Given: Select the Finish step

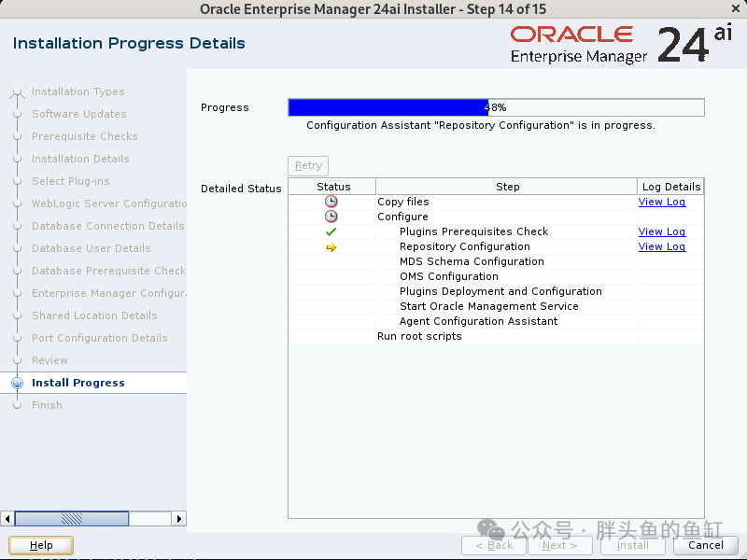Looking at the screenshot, I should [47, 405].
